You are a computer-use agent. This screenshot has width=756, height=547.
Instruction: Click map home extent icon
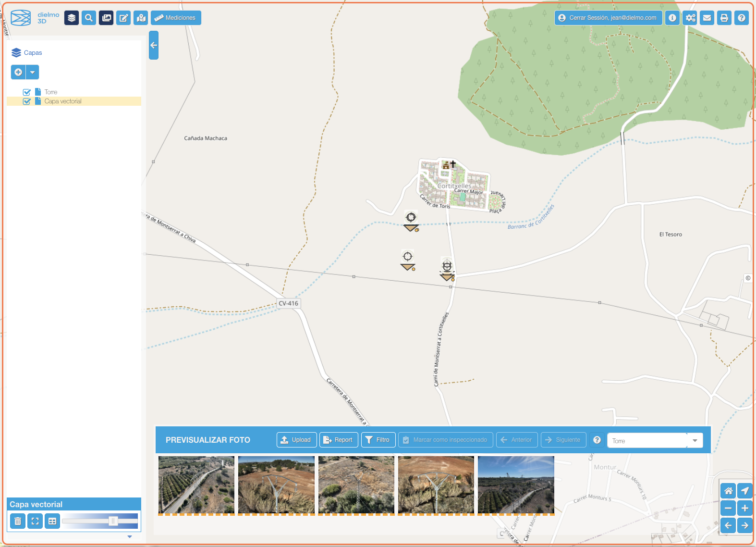click(x=728, y=491)
